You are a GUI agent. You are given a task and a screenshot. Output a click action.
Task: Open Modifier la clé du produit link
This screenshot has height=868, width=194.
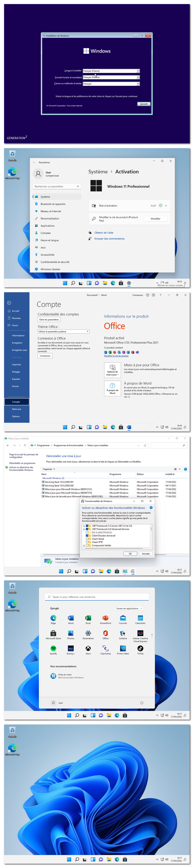pyautogui.click(x=116, y=356)
